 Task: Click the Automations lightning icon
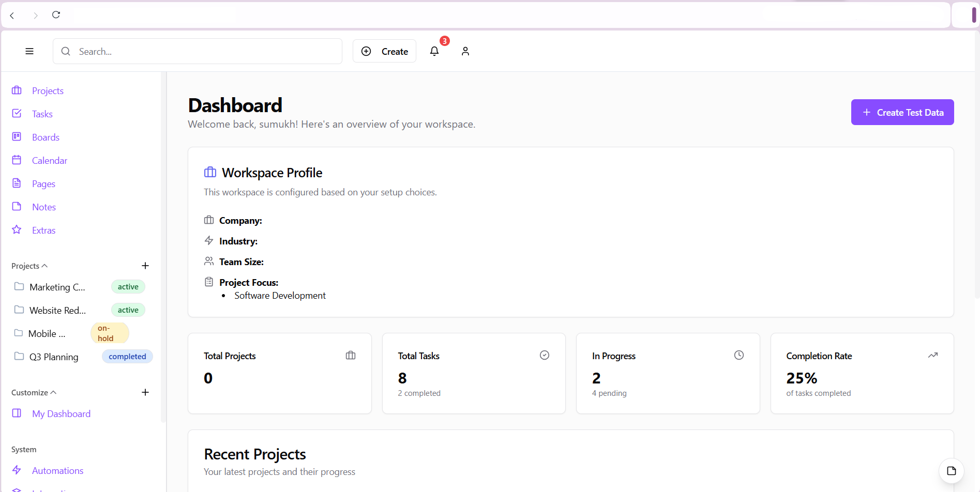17,470
